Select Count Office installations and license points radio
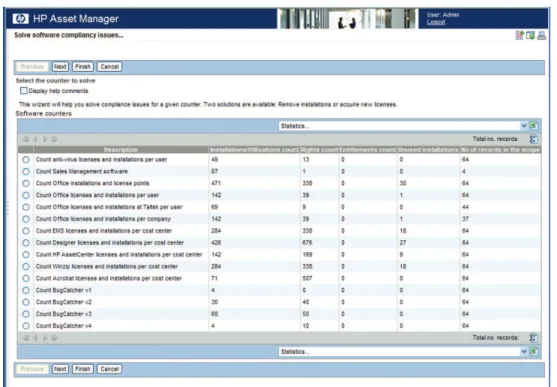 tap(26, 183)
